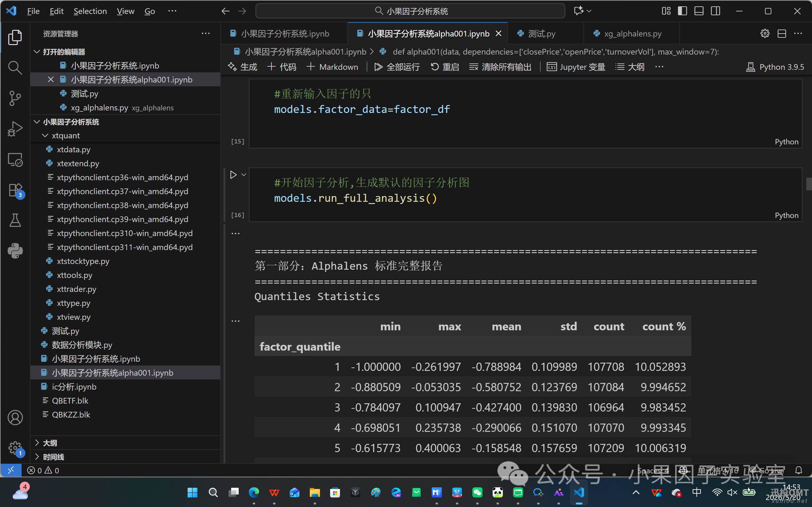The image size is (812, 507).
Task: Open Jupyter 变量 viewer
Action: 576,67
